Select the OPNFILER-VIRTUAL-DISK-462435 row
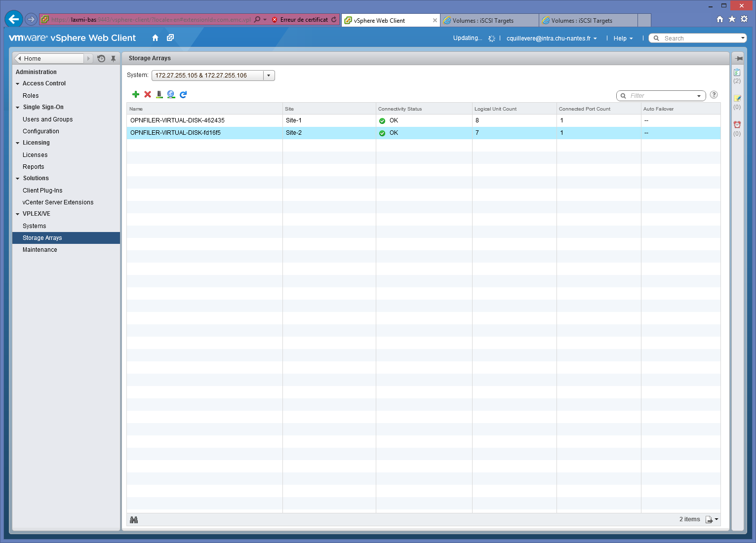 178,120
